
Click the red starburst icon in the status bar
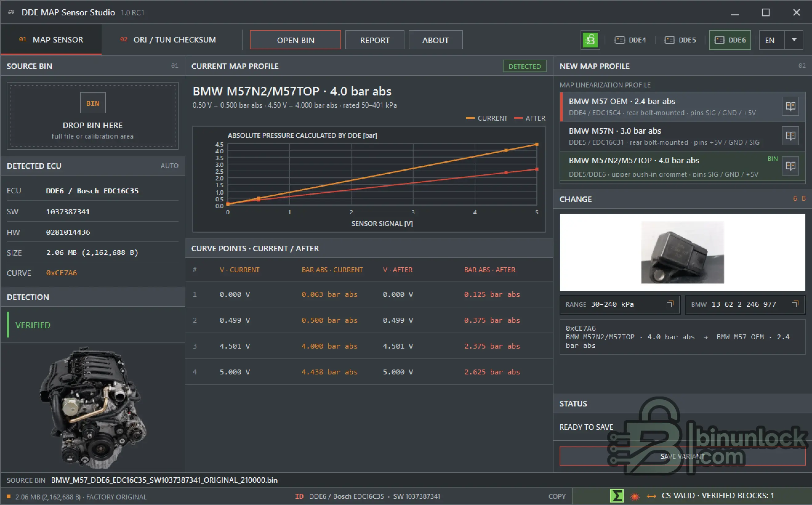coord(635,496)
